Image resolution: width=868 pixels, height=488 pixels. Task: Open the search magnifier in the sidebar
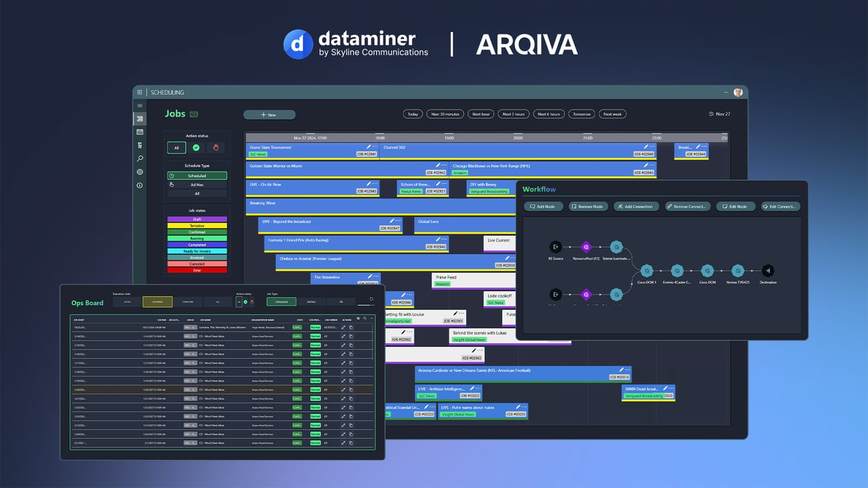(x=140, y=159)
